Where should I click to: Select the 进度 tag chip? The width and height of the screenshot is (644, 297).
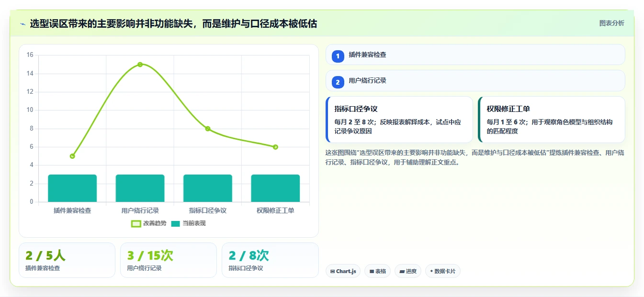click(x=408, y=271)
